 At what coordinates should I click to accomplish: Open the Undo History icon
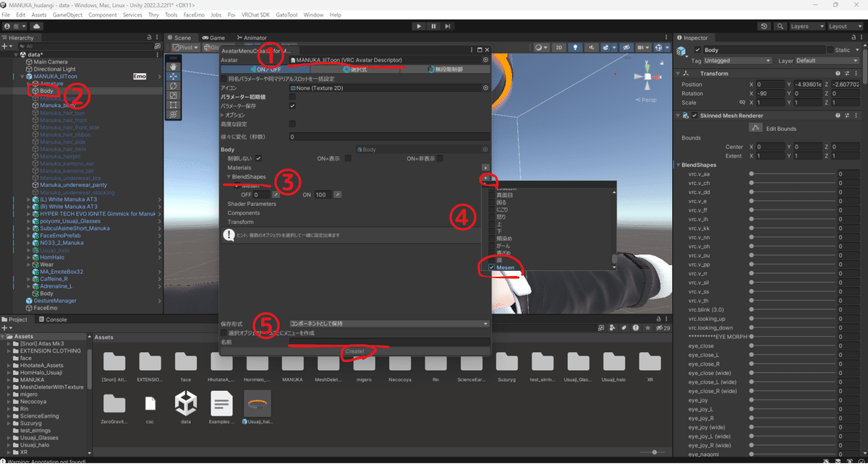[x=765, y=26]
